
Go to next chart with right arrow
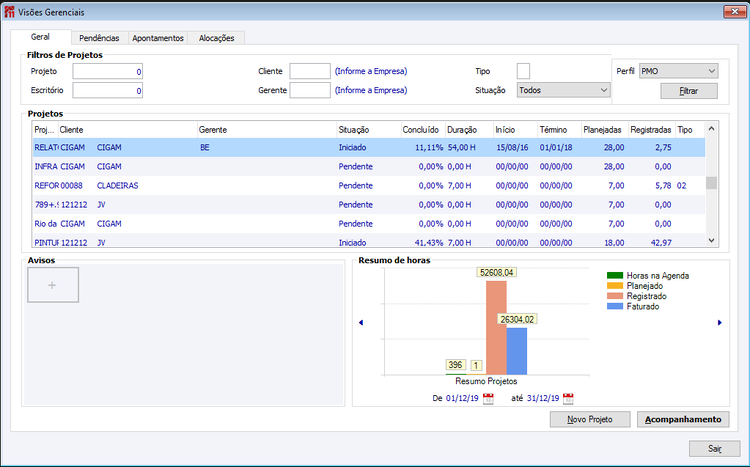719,322
